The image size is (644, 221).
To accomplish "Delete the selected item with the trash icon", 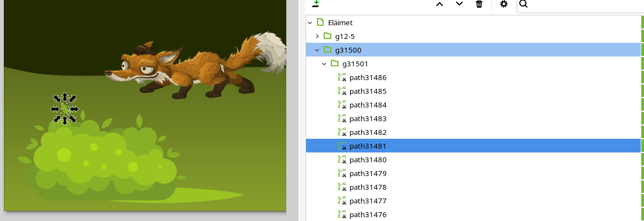I will point(479,4).
